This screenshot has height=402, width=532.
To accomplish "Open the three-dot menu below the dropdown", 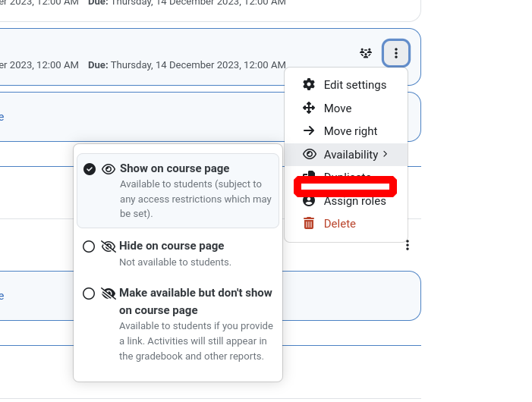I will coord(408,245).
